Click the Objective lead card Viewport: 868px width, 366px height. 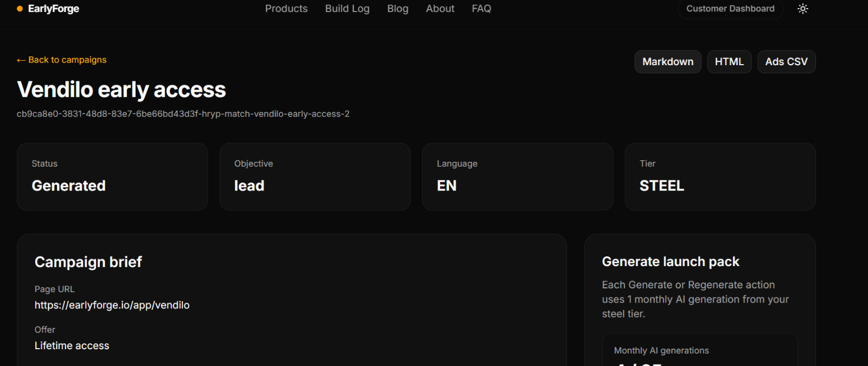(315, 176)
